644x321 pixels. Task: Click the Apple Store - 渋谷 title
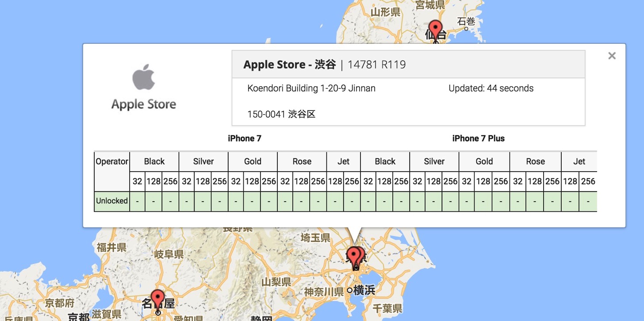(290, 65)
